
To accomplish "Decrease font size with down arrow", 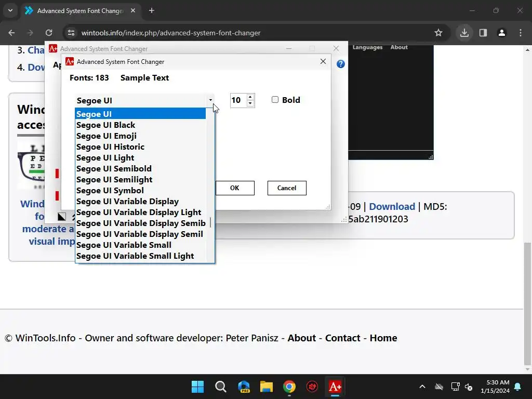I will 250,103.
